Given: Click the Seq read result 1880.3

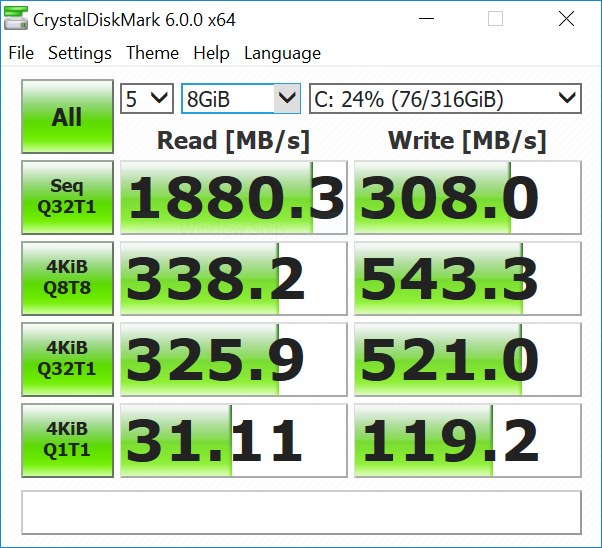Looking at the screenshot, I should (x=234, y=197).
